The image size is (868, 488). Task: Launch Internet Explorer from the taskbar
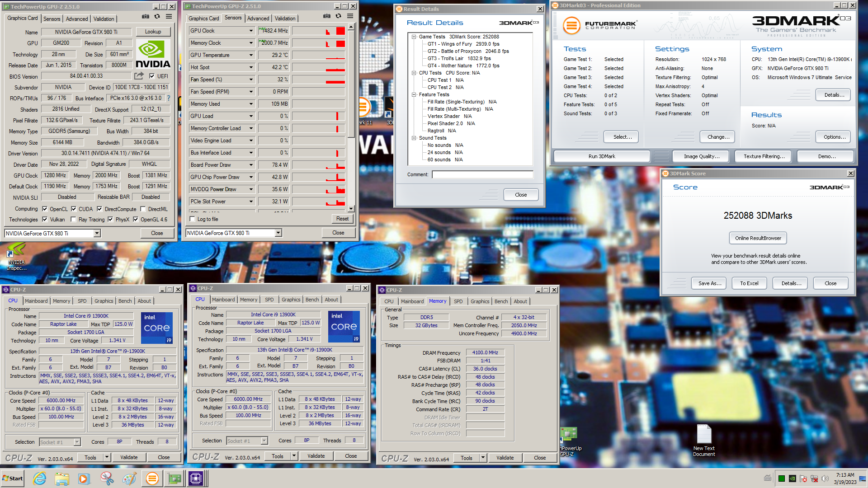pyautogui.click(x=40, y=479)
